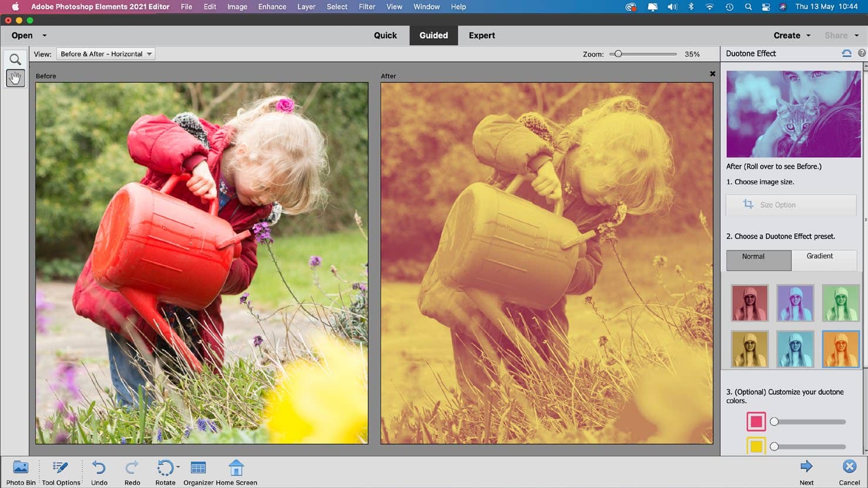Select the Hand pan tool
Screen dimensions: 868x488
pos(15,78)
